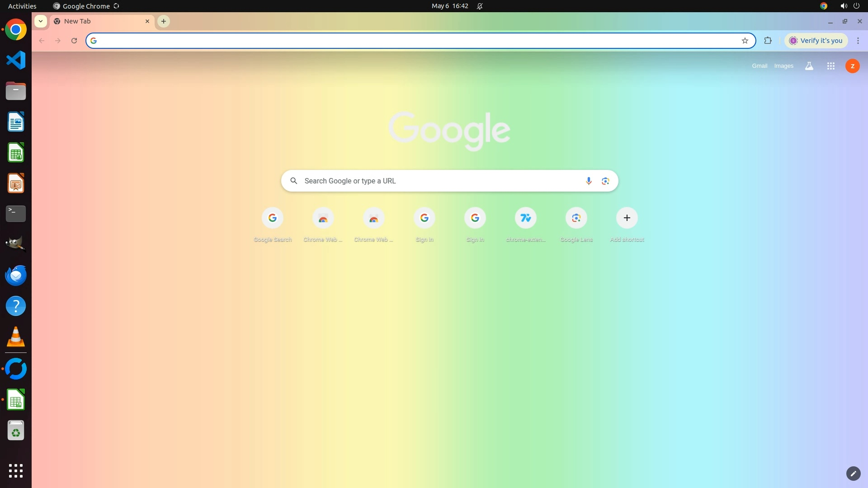The image size is (868, 488).
Task: Bookmark this tab with star icon
Action: (745, 41)
